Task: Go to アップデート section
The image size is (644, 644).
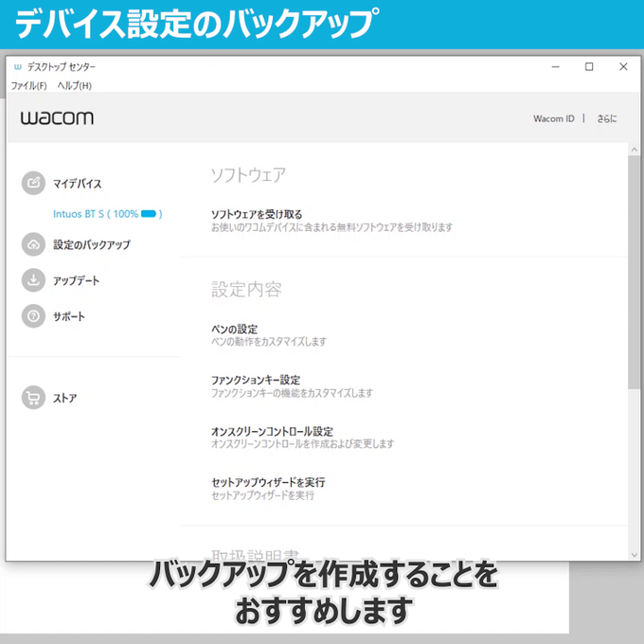Action: [76, 280]
